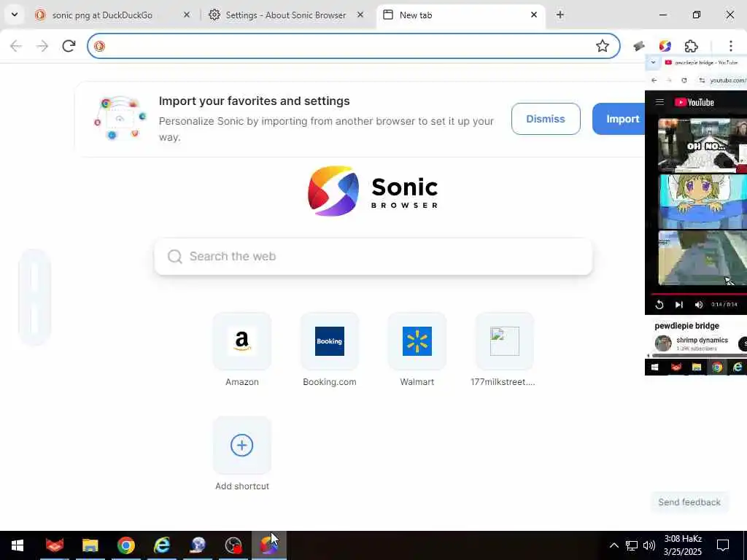Open File Explorer from taskbar
Screen dimensions: 747x560
click(90, 545)
